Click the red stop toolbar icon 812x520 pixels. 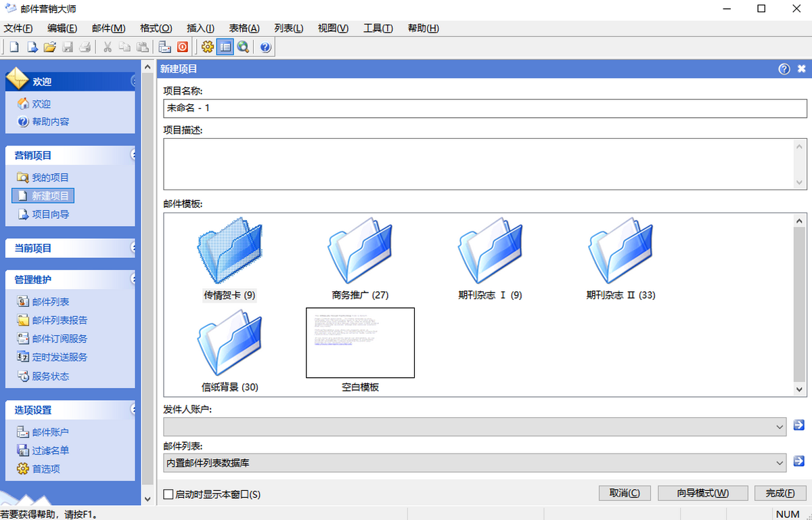[183, 47]
